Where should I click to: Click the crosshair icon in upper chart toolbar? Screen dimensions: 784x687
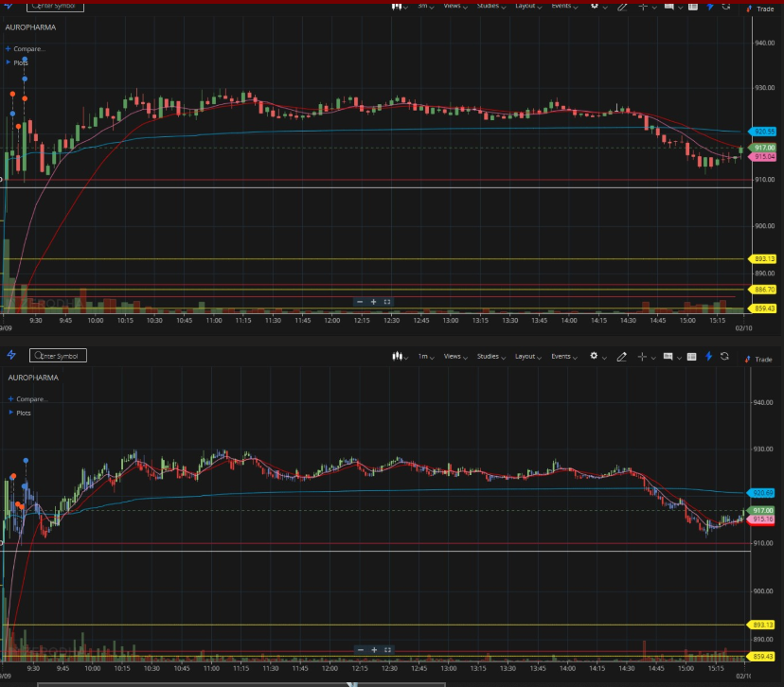pos(643,7)
